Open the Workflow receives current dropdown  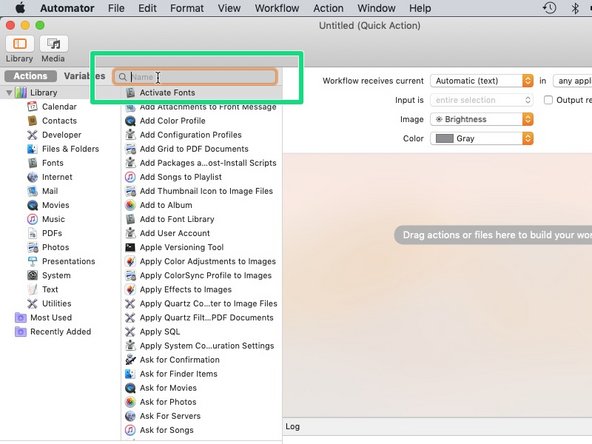481,80
